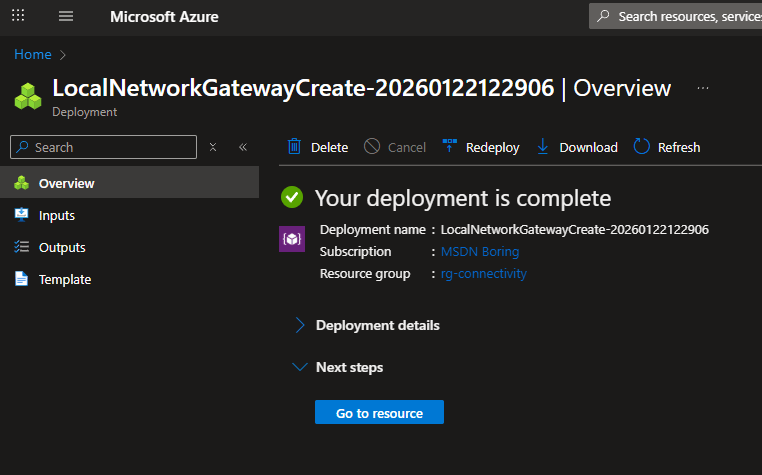Refresh the deployment with Refresh icon
Image resolution: width=762 pixels, height=475 pixels.
641,146
